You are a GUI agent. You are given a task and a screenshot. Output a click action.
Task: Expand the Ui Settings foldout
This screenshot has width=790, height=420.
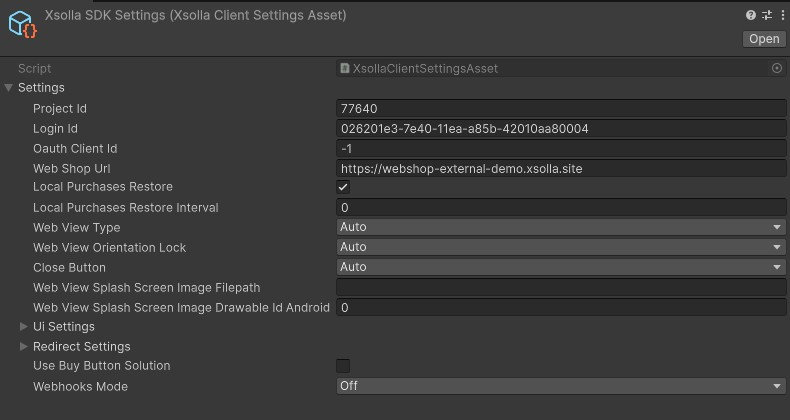pyautogui.click(x=24, y=326)
